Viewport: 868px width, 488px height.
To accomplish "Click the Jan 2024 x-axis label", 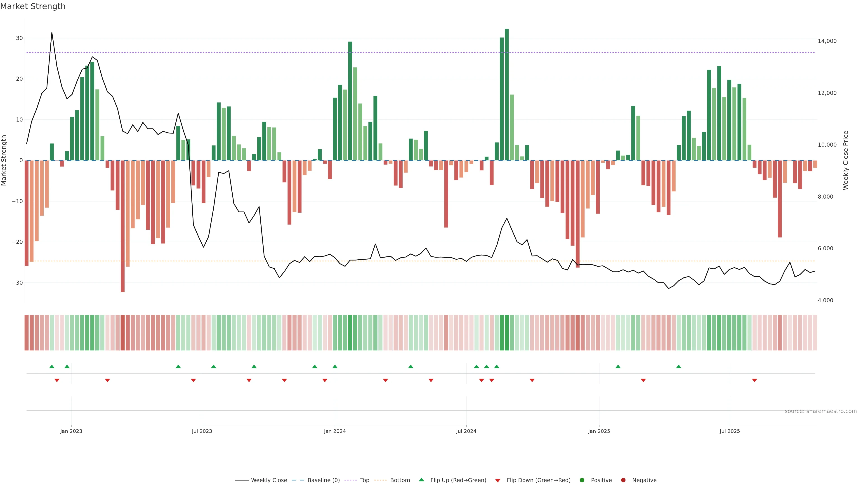I will pyautogui.click(x=335, y=431).
